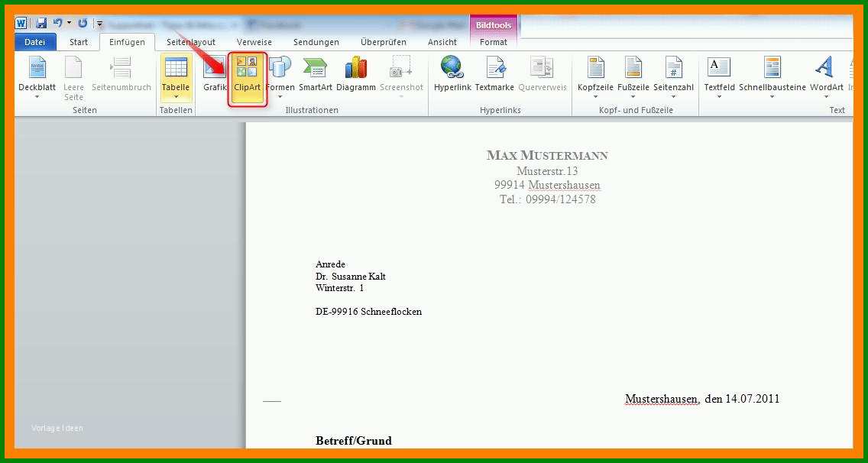The width and height of the screenshot is (868, 463).
Task: Open the Sendungen tab
Action: 316,42
